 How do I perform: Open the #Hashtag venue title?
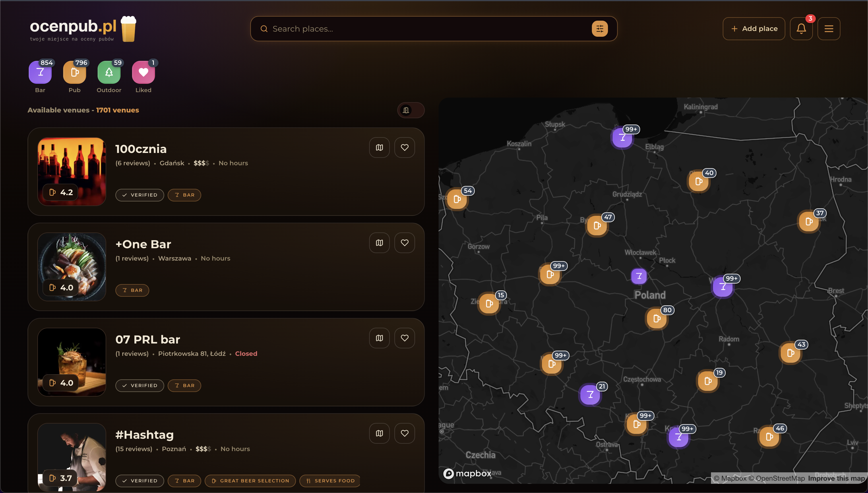145,435
